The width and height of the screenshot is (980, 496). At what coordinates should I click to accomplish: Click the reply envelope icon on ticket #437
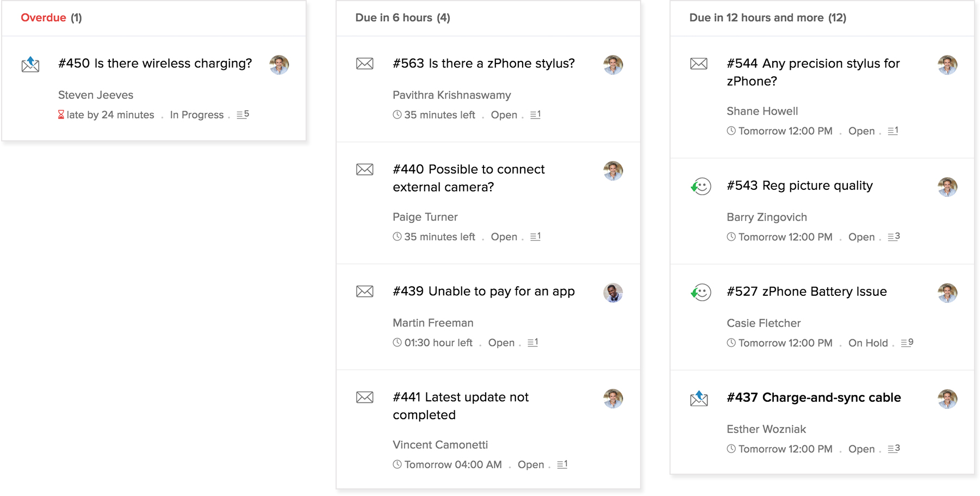[x=699, y=398]
